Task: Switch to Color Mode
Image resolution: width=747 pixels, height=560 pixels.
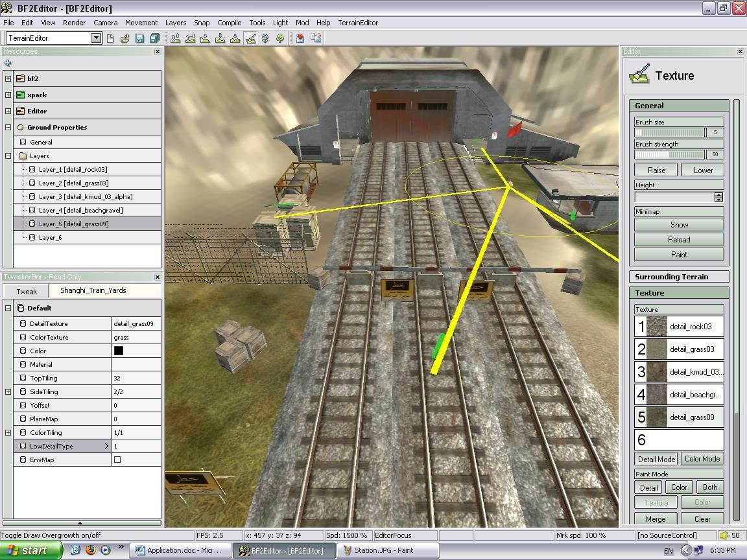Action: [702, 459]
